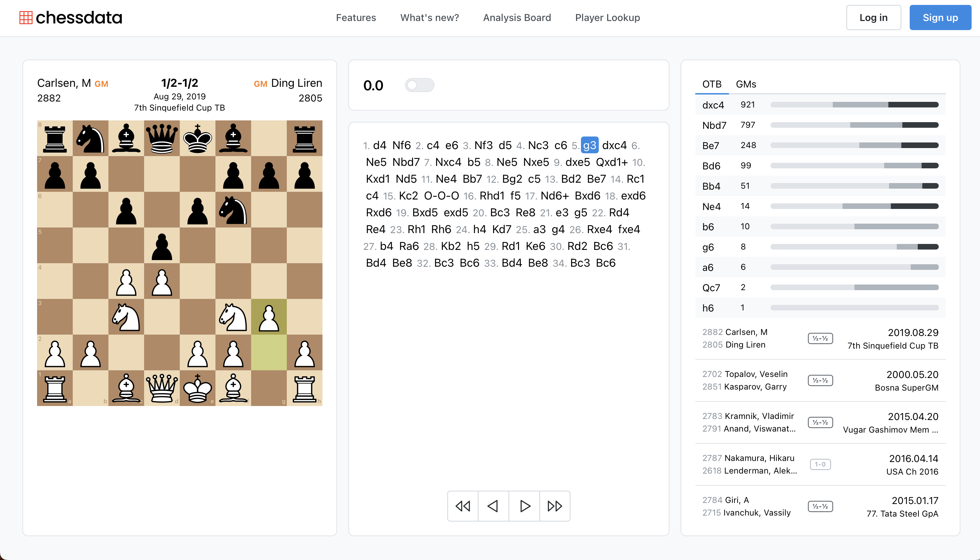Jump to the start of the game
The image size is (980, 560).
(463, 506)
